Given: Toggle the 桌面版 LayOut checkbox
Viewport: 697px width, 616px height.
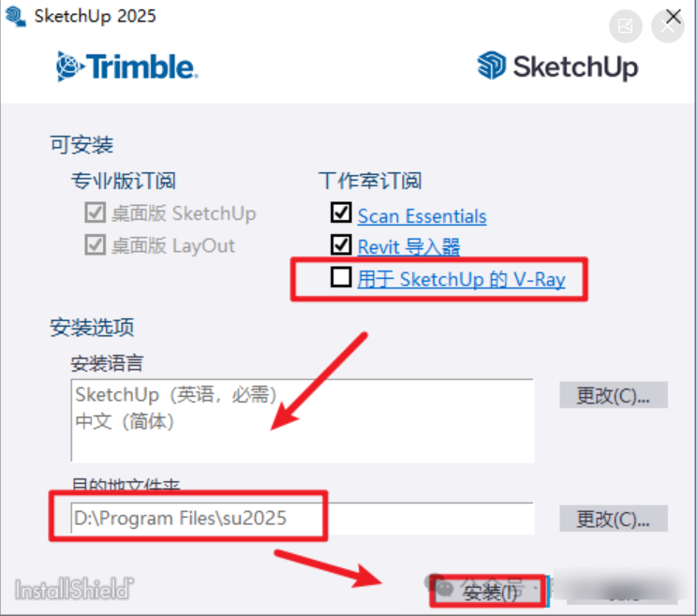Looking at the screenshot, I should [96, 244].
